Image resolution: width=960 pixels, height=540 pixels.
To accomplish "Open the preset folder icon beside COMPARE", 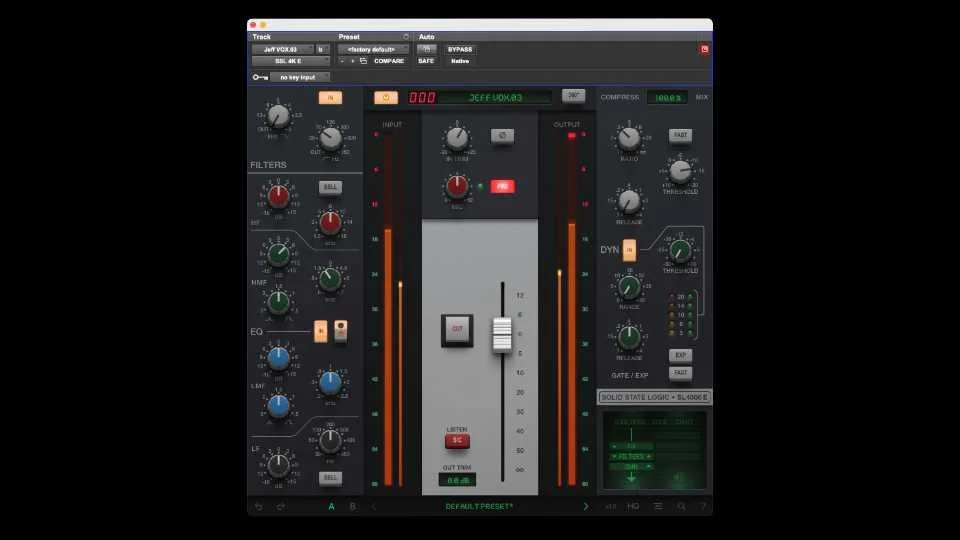I will pos(363,61).
